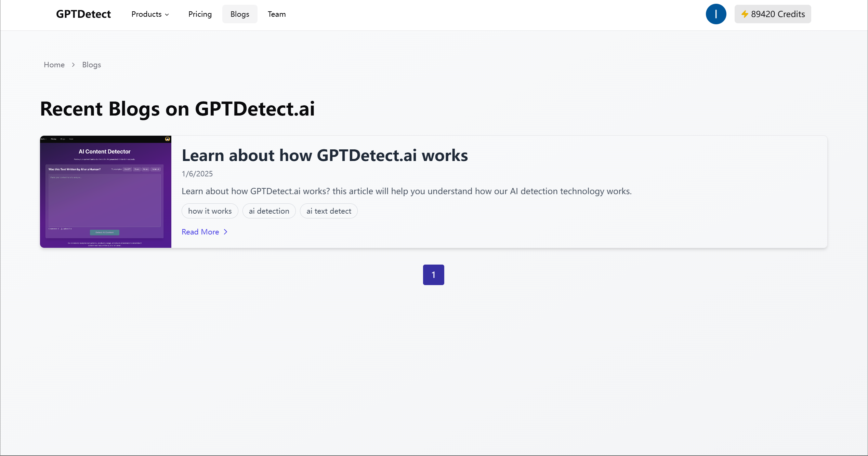Click the Blogs breadcrumb link
Viewport: 868px width, 456px height.
tap(91, 65)
